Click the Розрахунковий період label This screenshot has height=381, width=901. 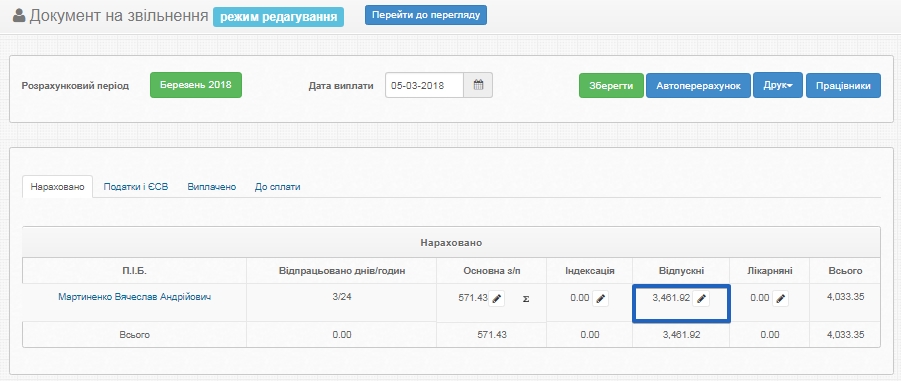[75, 86]
